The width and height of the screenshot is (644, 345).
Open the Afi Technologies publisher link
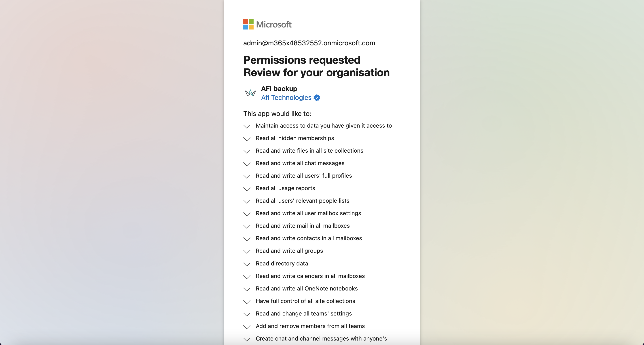pos(286,97)
